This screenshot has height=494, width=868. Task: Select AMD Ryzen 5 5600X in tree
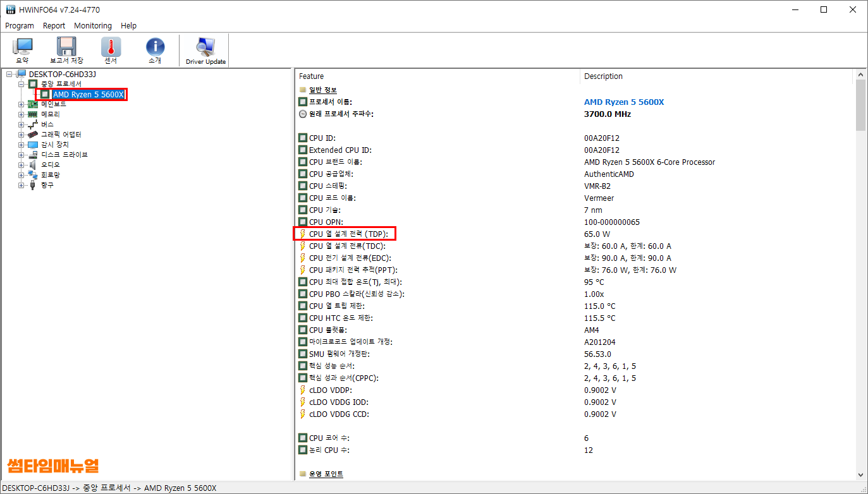(89, 94)
